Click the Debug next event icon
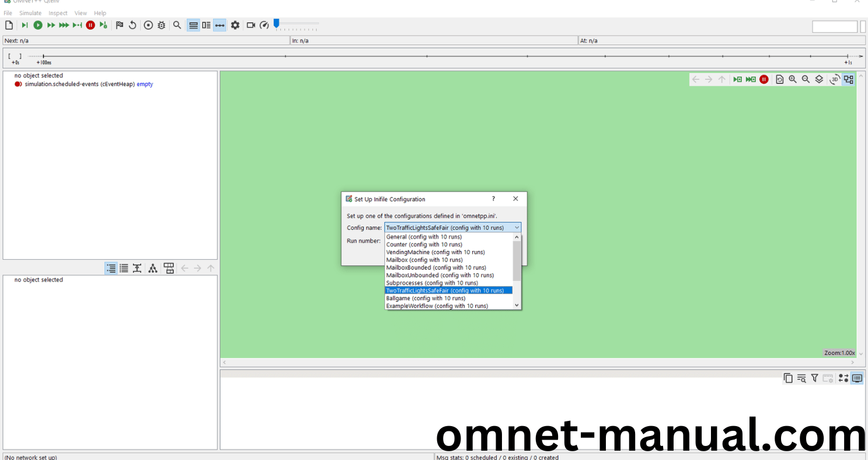Viewport: 868px width, 460px height. click(x=103, y=25)
